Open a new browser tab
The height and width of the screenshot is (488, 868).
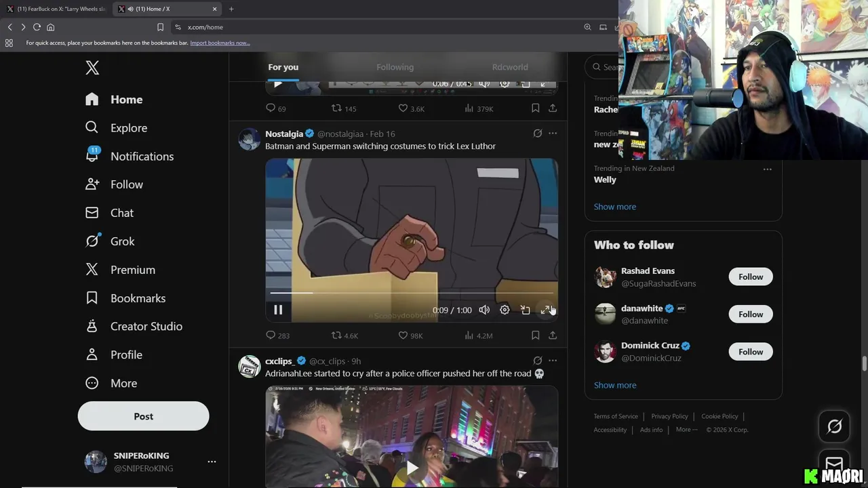pos(231,9)
